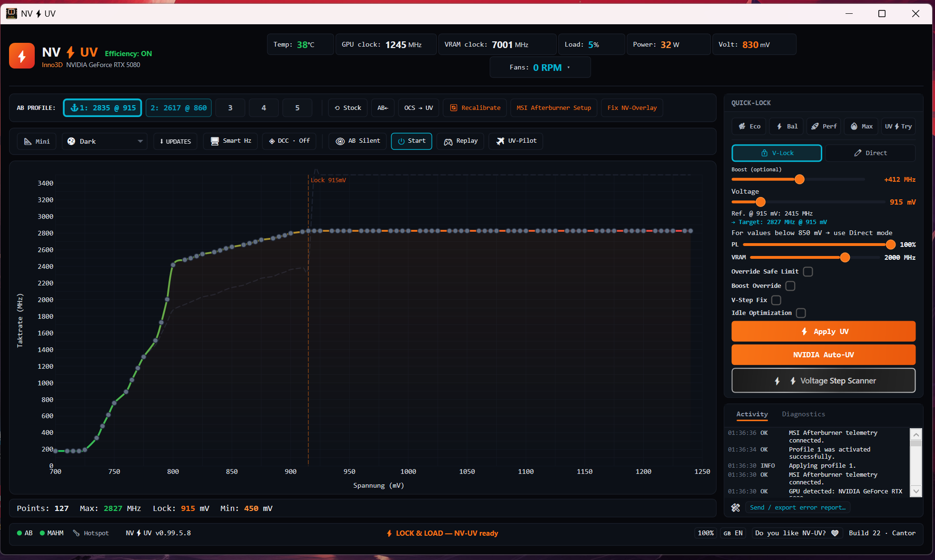Select AB profile slot 4

pos(264,108)
